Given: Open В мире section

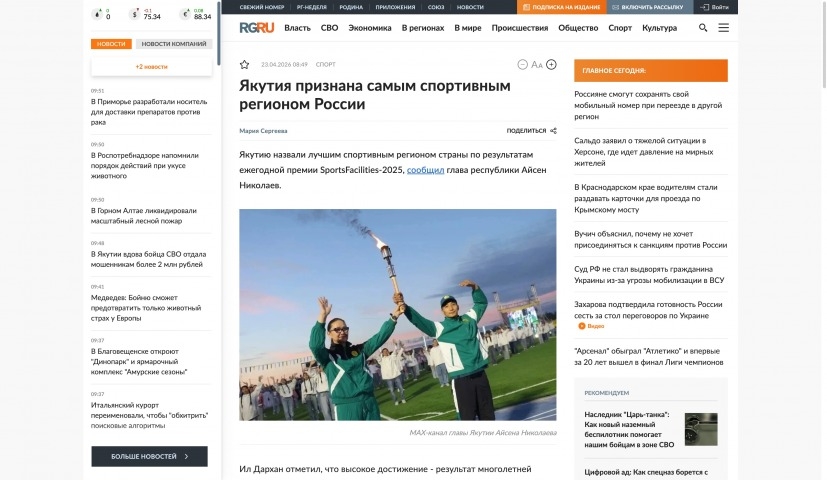Looking at the screenshot, I should point(468,28).
